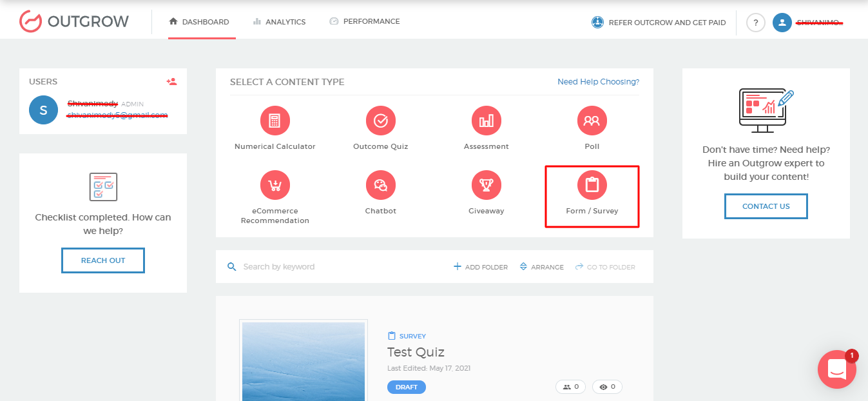Click the 'SELECT A CONTENT TYPE' heading
The width and height of the screenshot is (868, 401).
click(287, 82)
